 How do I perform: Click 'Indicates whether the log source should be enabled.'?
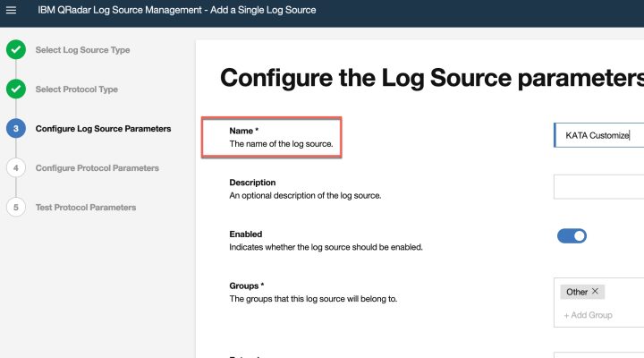(x=326, y=247)
